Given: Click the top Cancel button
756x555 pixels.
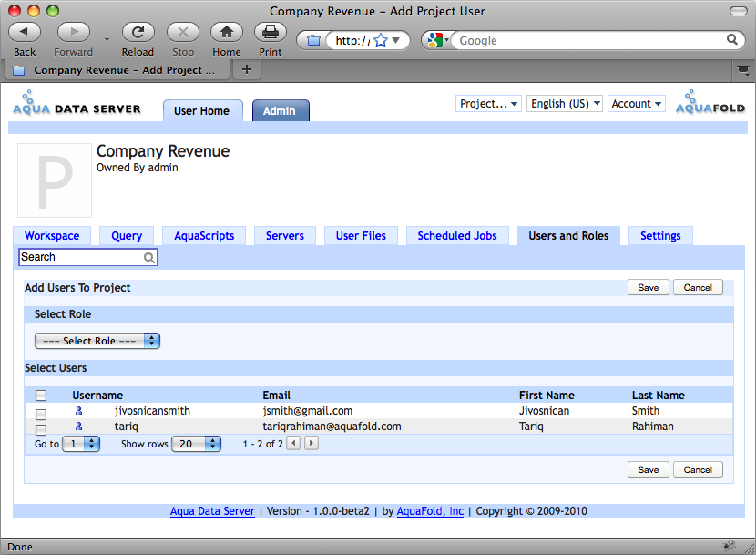Looking at the screenshot, I should tap(698, 288).
